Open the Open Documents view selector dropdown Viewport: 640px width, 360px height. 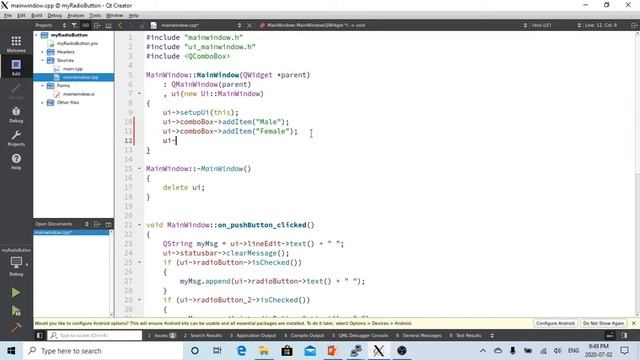point(62,224)
